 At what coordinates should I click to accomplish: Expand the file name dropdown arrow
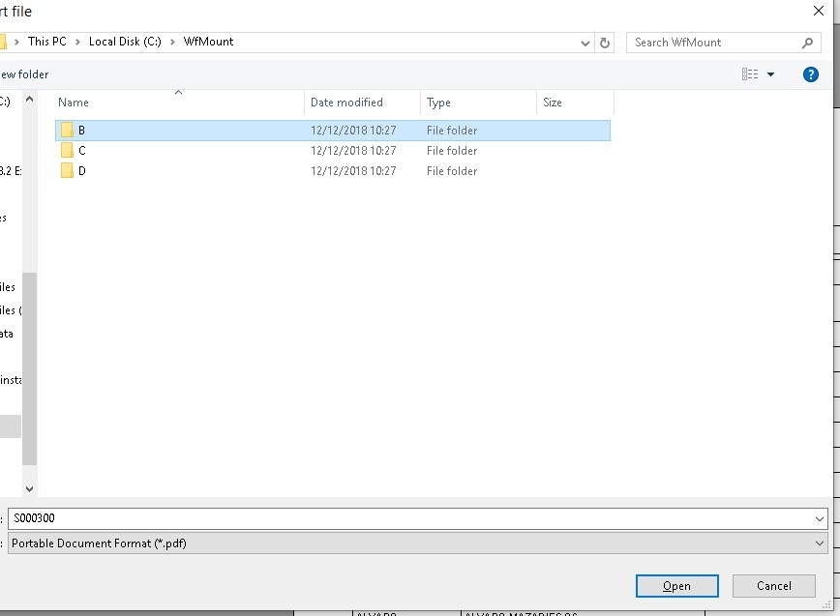click(x=821, y=519)
